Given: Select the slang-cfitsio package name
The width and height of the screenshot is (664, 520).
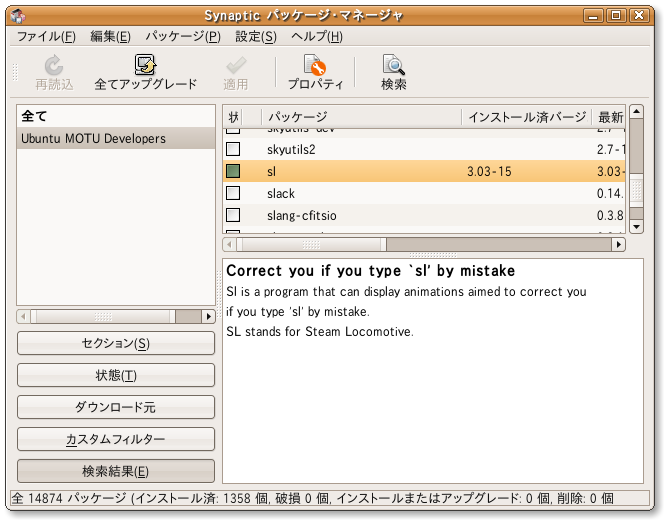Looking at the screenshot, I should coord(302,216).
